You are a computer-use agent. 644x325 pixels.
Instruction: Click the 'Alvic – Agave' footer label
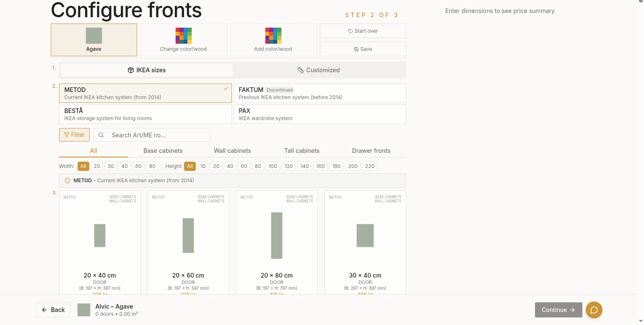point(114,307)
